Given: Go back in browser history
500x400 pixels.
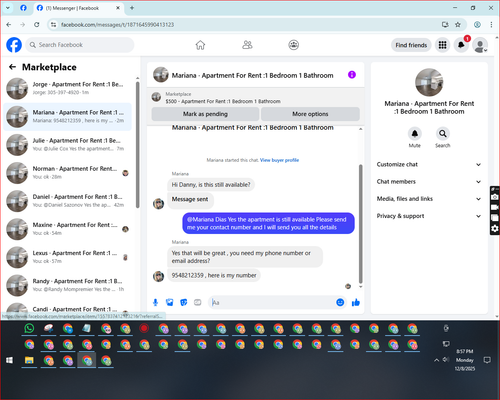Looking at the screenshot, I should [x=9, y=24].
